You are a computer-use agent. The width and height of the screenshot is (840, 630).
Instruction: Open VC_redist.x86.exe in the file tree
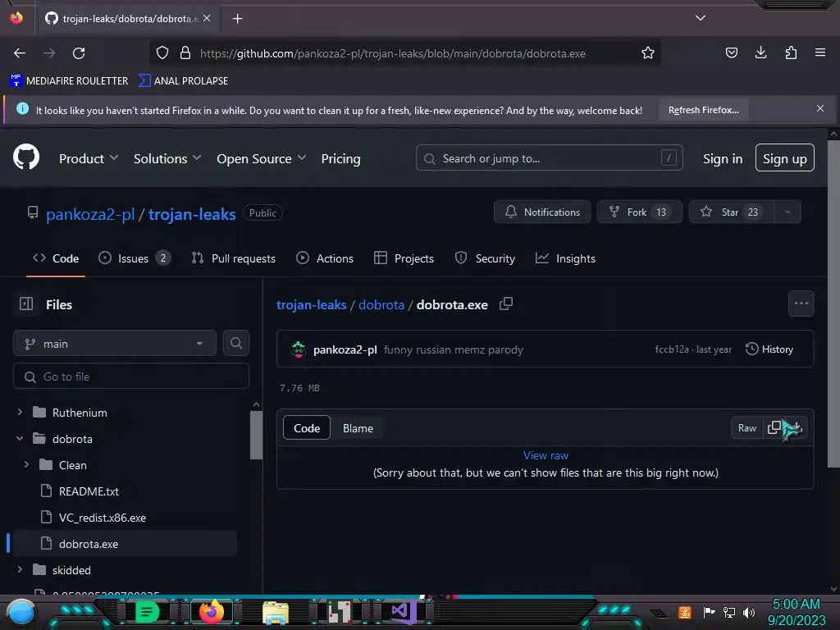click(103, 518)
